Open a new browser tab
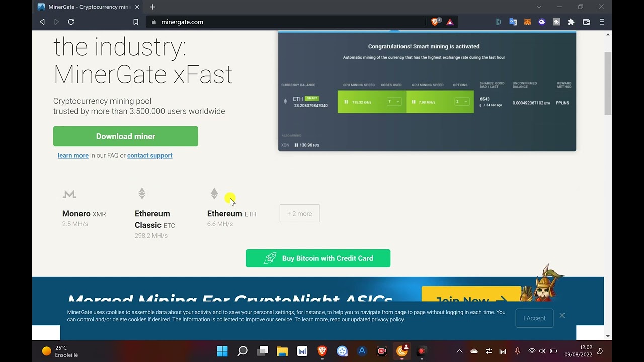This screenshot has height=362, width=644. [x=152, y=7]
